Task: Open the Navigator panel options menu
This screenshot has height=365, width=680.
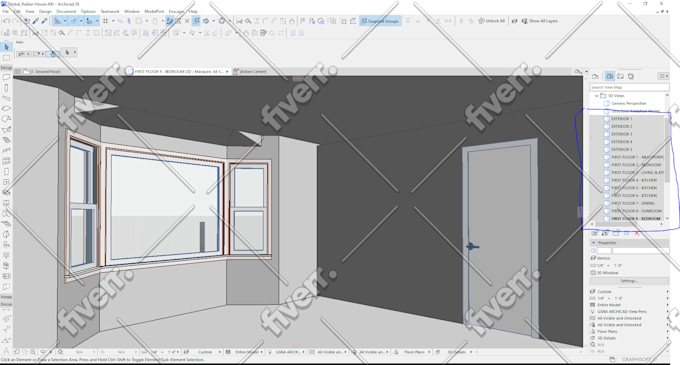Action: coord(663,76)
